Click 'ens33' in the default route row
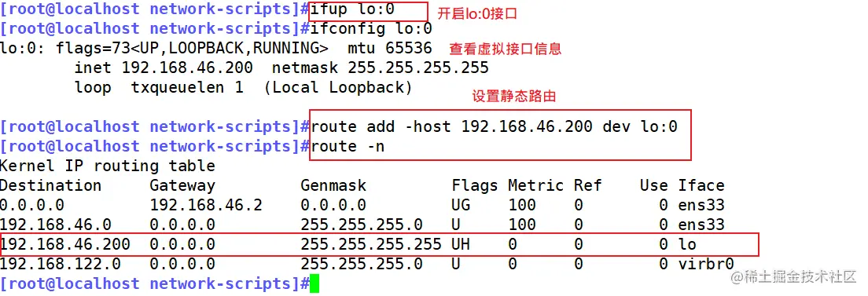Screen dimensions: 868x296 (701, 205)
